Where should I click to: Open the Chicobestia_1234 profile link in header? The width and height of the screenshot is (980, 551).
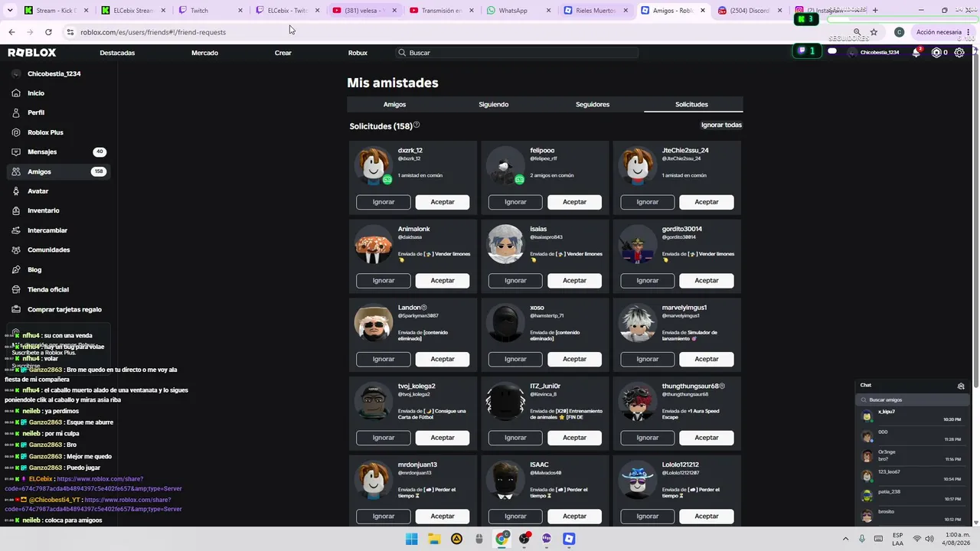(874, 53)
